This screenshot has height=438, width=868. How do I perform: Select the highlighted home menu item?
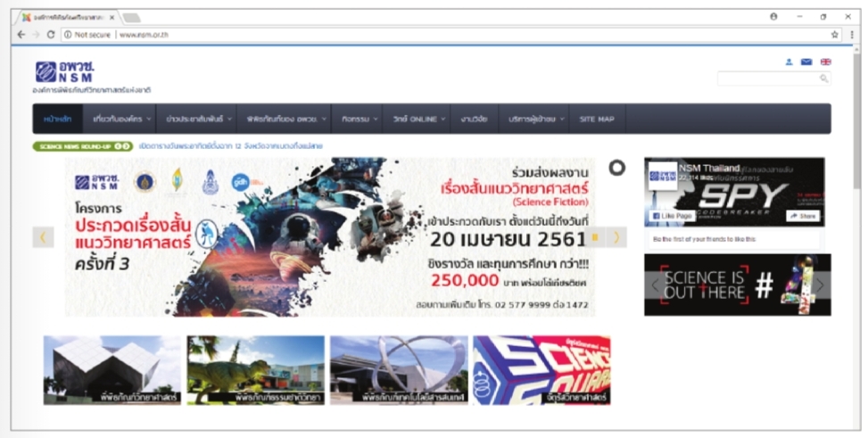(x=57, y=119)
